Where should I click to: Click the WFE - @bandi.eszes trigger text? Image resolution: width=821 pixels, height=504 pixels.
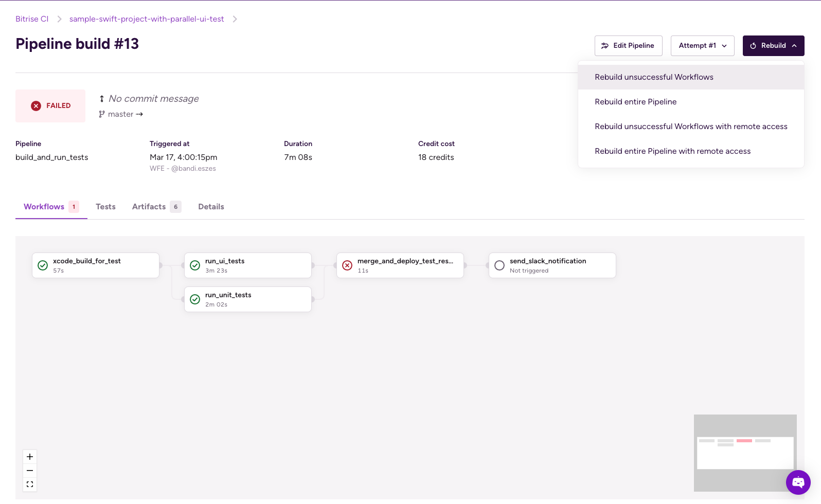pos(183,169)
